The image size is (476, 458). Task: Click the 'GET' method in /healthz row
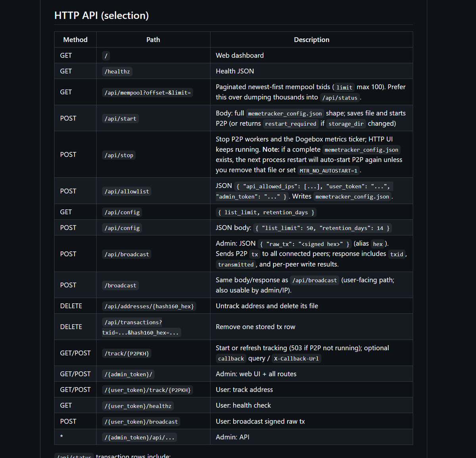tap(66, 71)
